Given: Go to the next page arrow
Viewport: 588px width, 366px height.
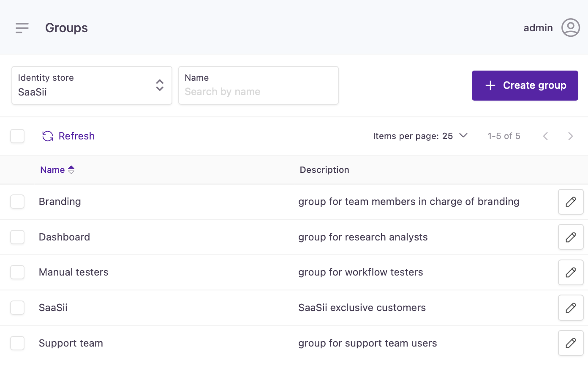Looking at the screenshot, I should tap(570, 136).
